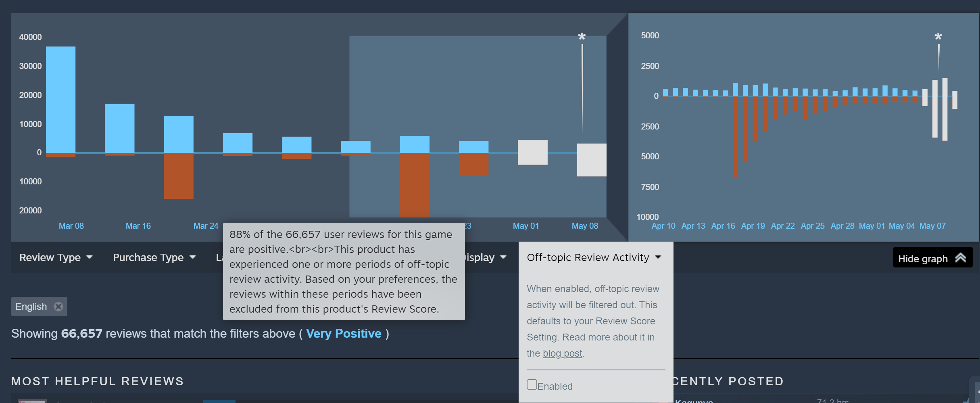Viewport: 980px width, 403px height.
Task: Enable off-topic review activity filter checkbox
Action: (532, 384)
